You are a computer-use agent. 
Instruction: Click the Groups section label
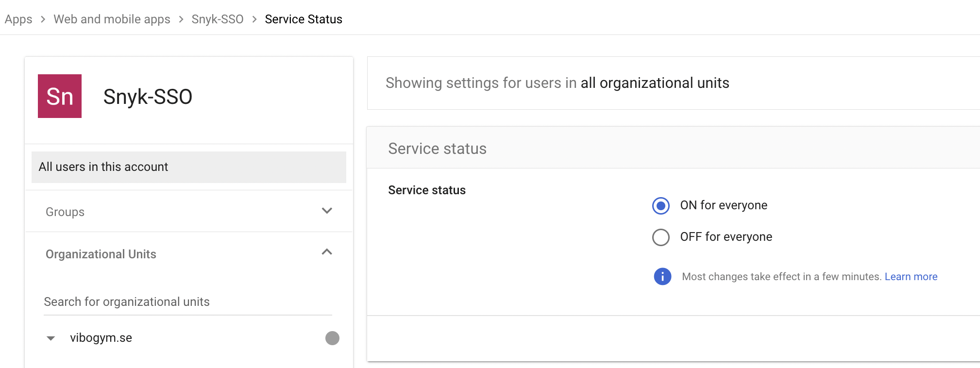point(65,212)
